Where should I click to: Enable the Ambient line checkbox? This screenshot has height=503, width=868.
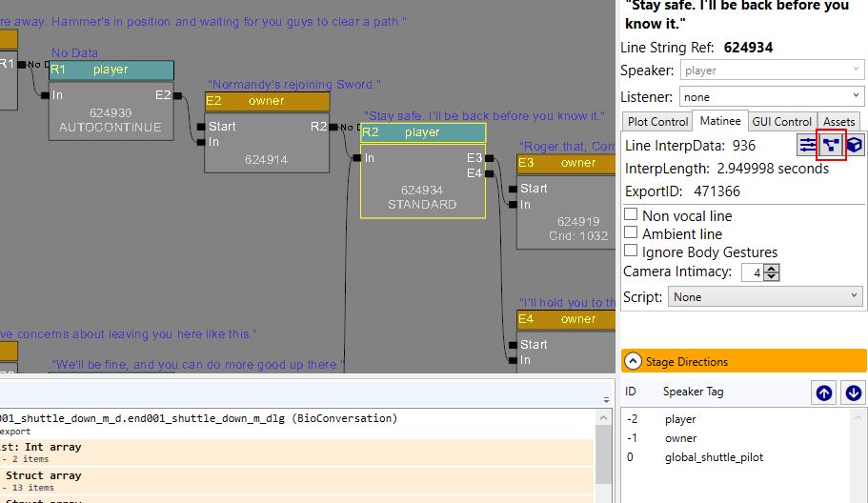tap(631, 232)
